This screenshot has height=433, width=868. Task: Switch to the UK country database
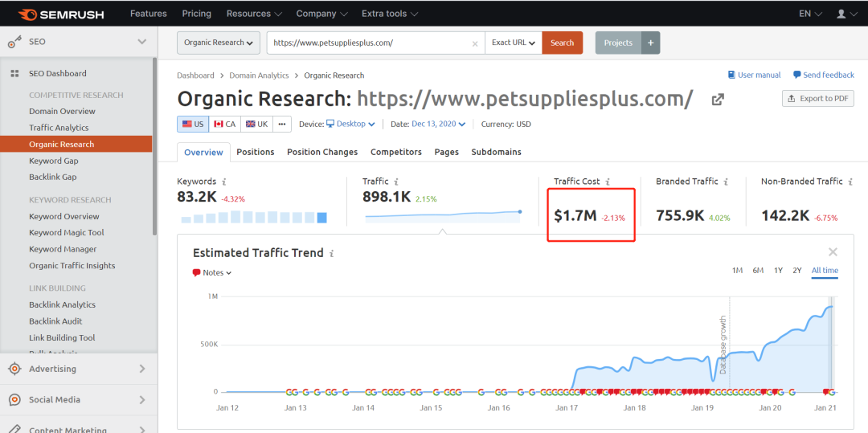pyautogui.click(x=256, y=124)
